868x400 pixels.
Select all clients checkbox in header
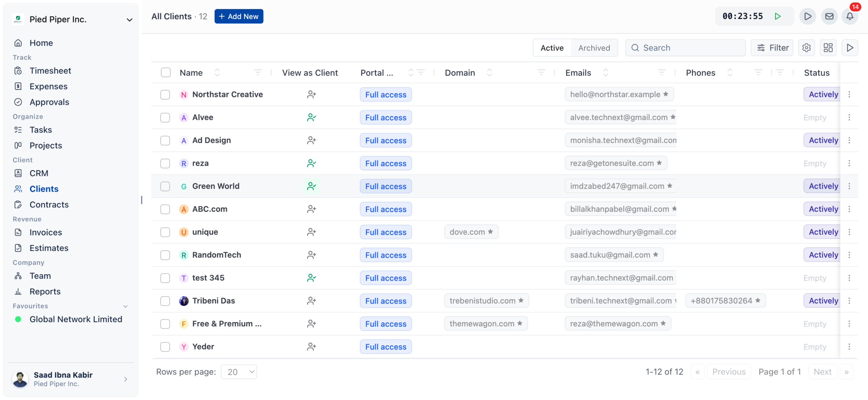(165, 73)
